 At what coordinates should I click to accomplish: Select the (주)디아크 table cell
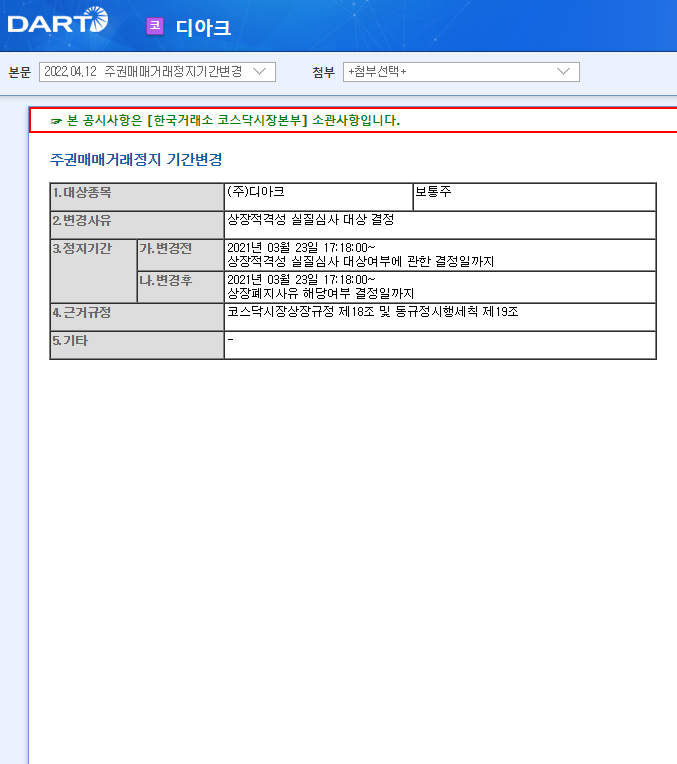click(318, 197)
